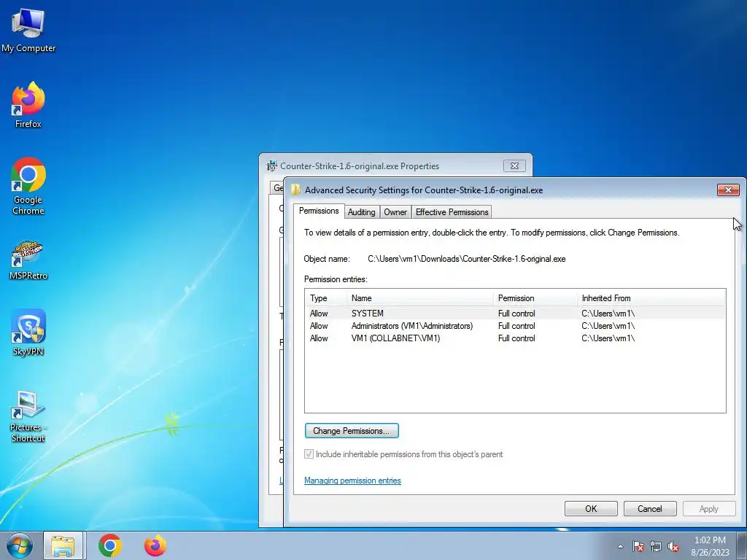Open the taskbar clock and date
Viewport: 747px width, 560px height.
tap(710, 546)
